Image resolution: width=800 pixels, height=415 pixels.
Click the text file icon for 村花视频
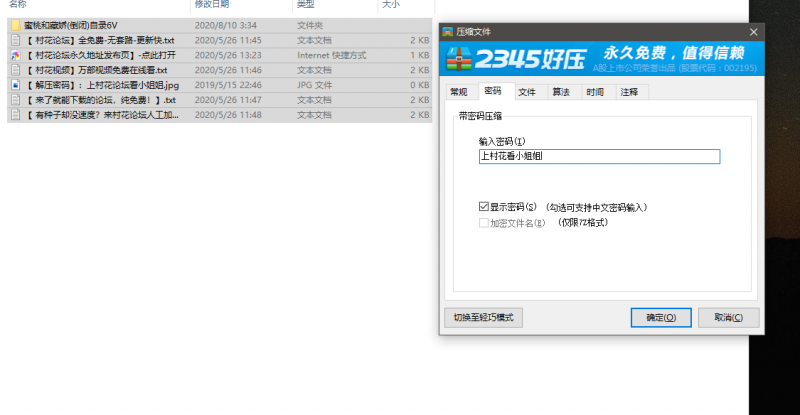[x=15, y=70]
